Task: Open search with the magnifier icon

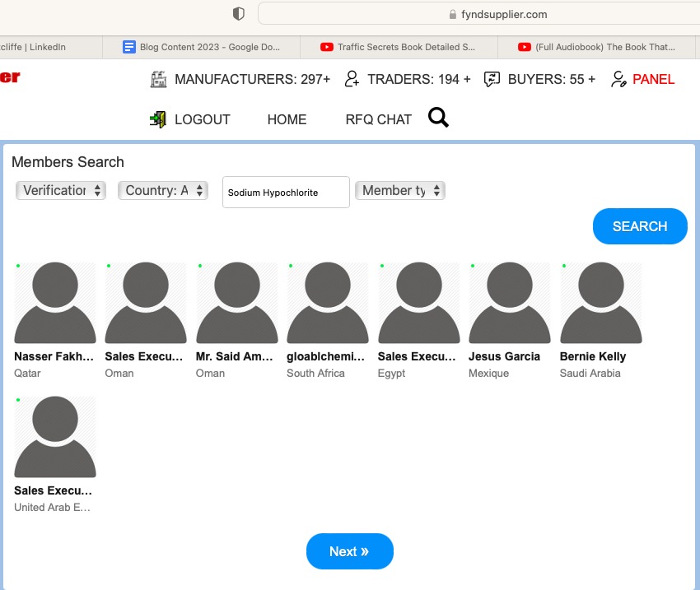Action: (438, 118)
